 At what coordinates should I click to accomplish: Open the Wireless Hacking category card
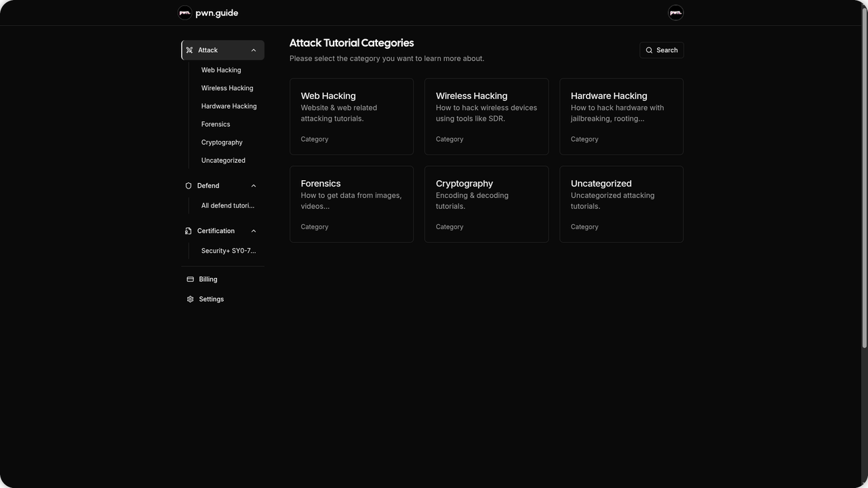(486, 116)
